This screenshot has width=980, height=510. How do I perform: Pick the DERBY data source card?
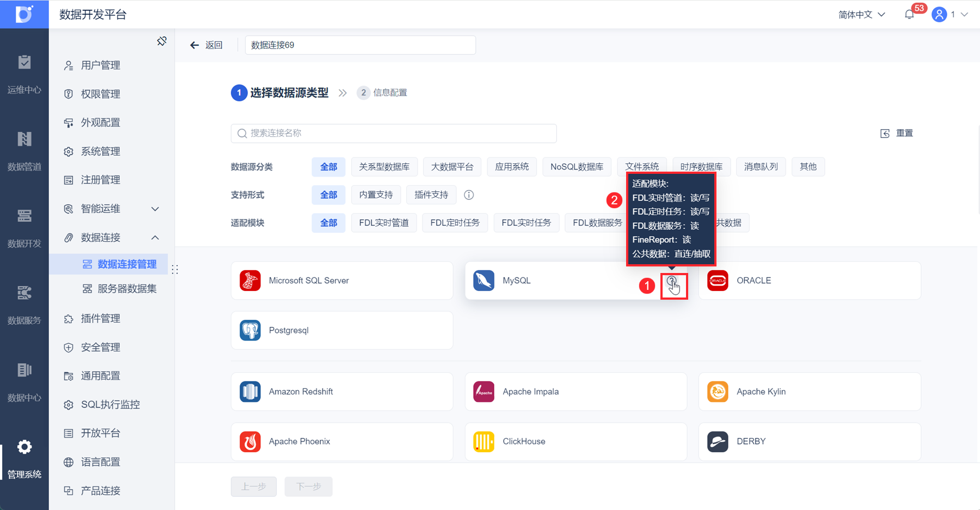pyautogui.click(x=810, y=441)
